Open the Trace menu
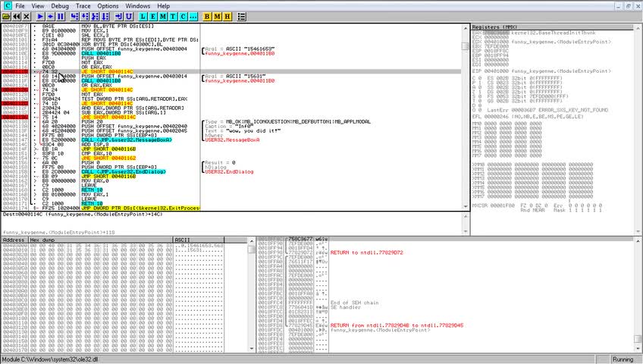This screenshot has height=364, width=643. coord(83,6)
